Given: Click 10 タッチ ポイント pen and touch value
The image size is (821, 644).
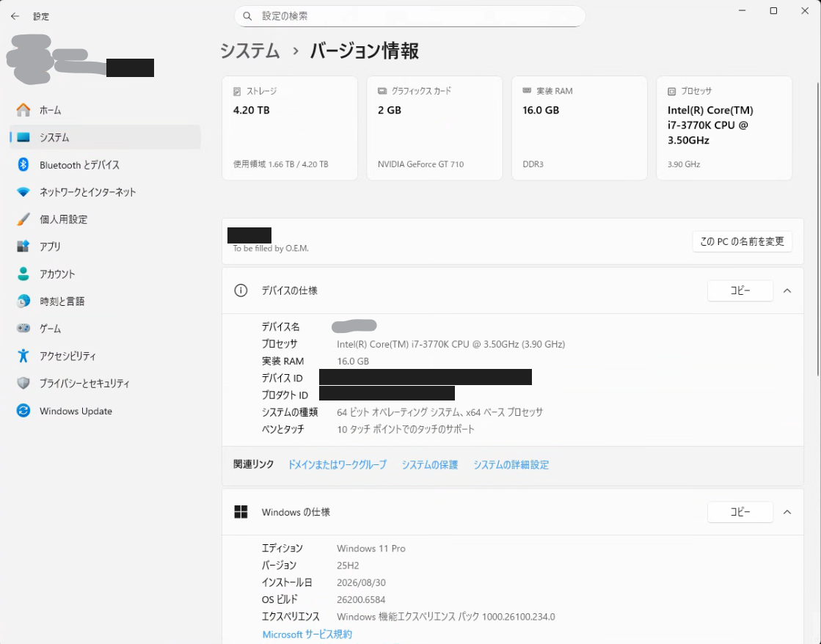Looking at the screenshot, I should click(405, 429).
